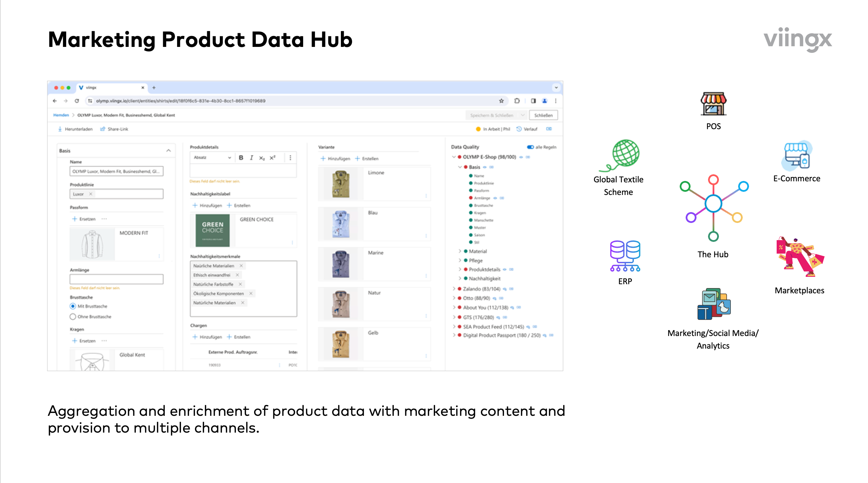Toggle the alle Regeln switch
This screenshot has width=868, height=483.
pyautogui.click(x=530, y=147)
